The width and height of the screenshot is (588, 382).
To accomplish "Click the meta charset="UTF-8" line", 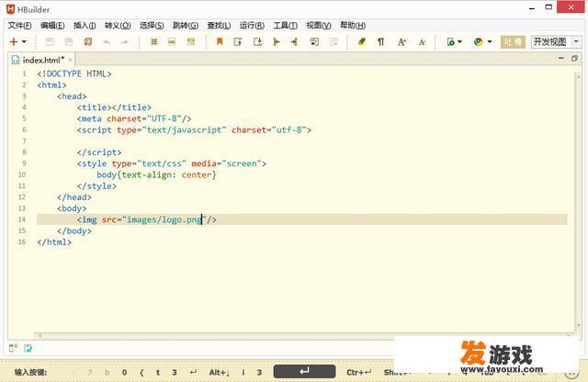I will [x=134, y=118].
